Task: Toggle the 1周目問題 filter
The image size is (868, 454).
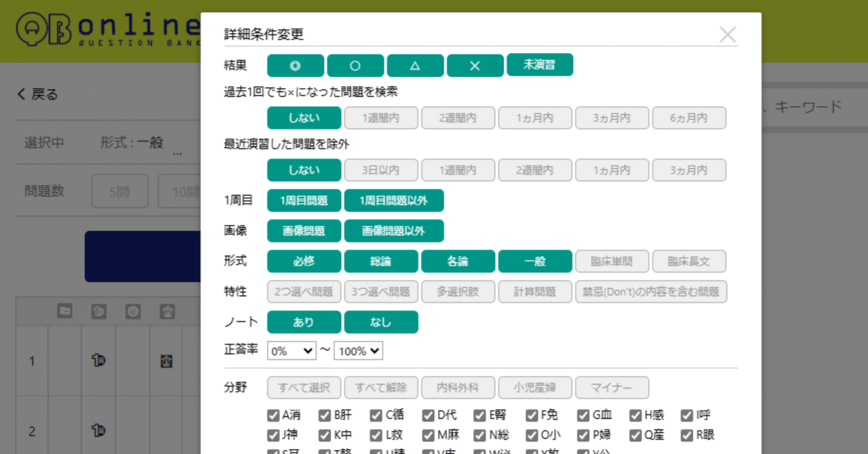Action: click(x=304, y=201)
